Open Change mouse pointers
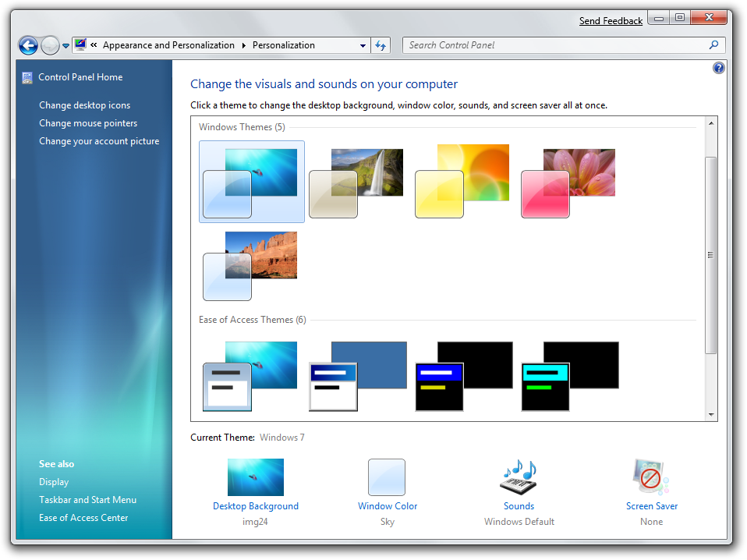The image size is (747, 560). pos(88,123)
